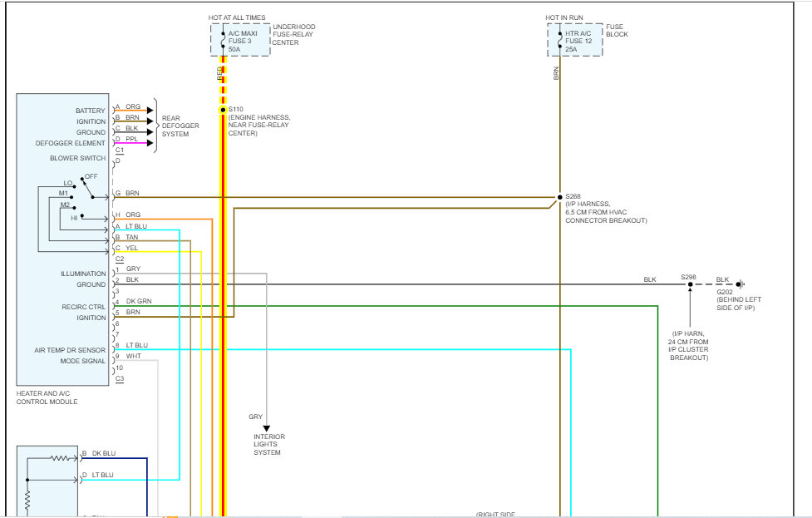Click the ENGINE HARNESS NEAR FUSE-RELAY CENTER note

click(x=259, y=125)
